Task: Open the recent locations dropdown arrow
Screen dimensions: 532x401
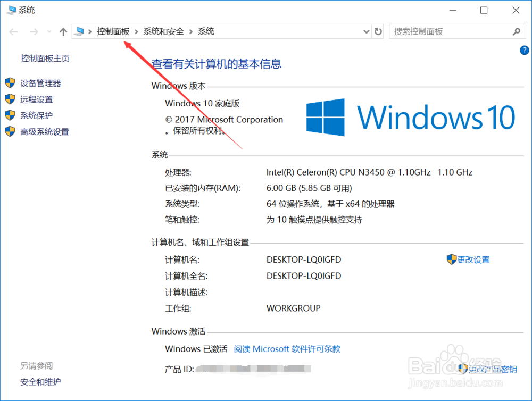Action: (49, 32)
